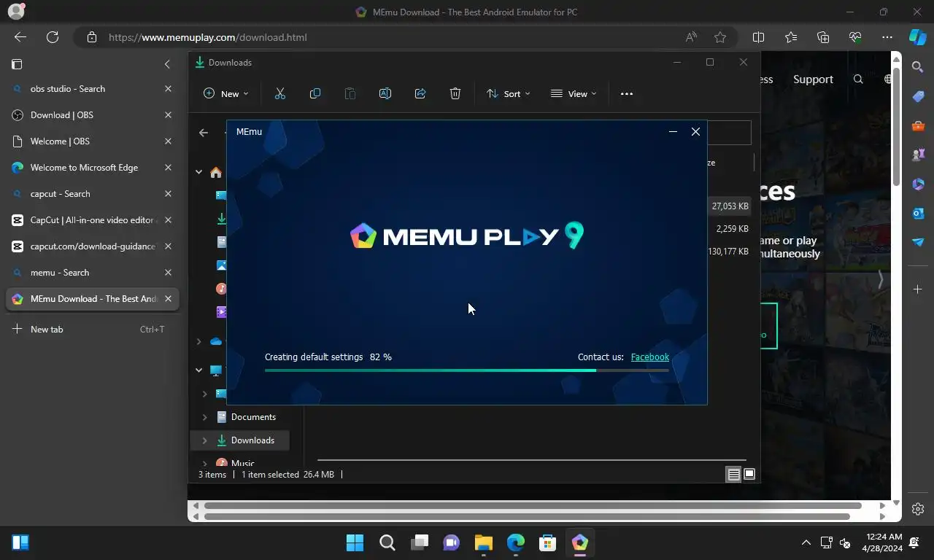
Task: Switch to Welcome to Microsoft Edge tab
Action: pyautogui.click(x=92, y=168)
